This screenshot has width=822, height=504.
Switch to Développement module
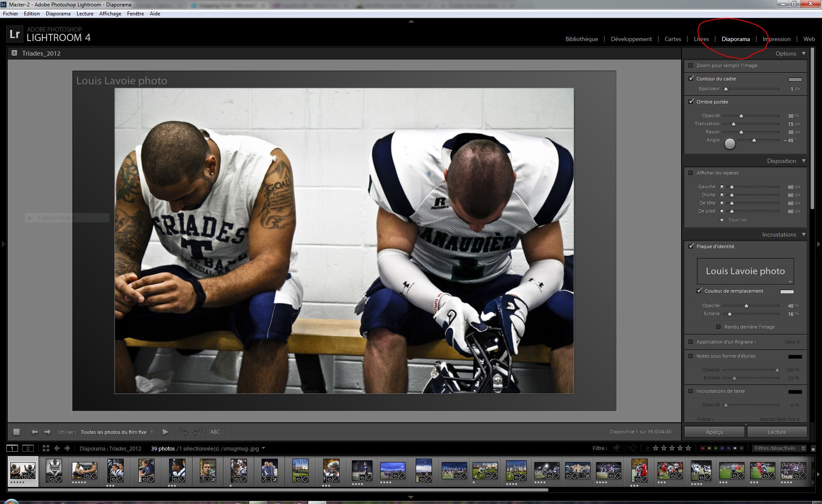(631, 39)
